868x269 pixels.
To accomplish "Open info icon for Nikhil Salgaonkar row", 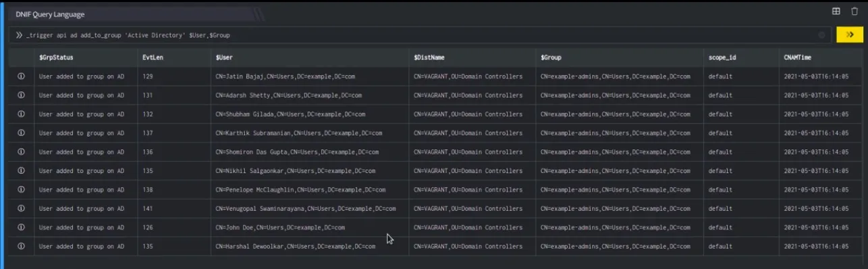I will [x=21, y=171].
